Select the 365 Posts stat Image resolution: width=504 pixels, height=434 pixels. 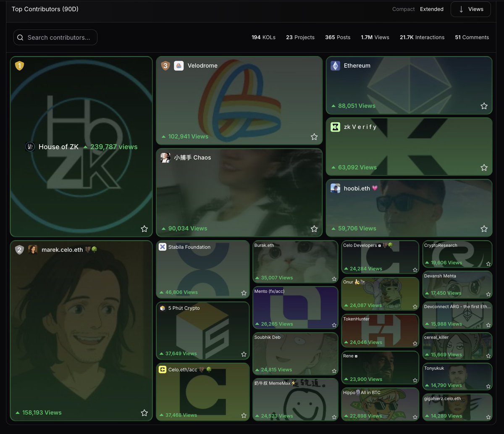[338, 37]
